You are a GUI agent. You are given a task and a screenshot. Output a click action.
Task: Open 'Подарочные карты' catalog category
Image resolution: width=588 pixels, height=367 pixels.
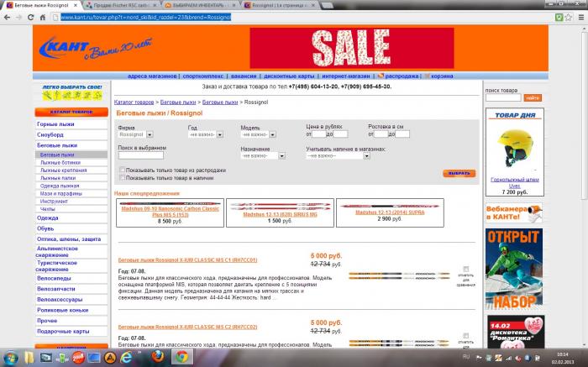point(63,332)
